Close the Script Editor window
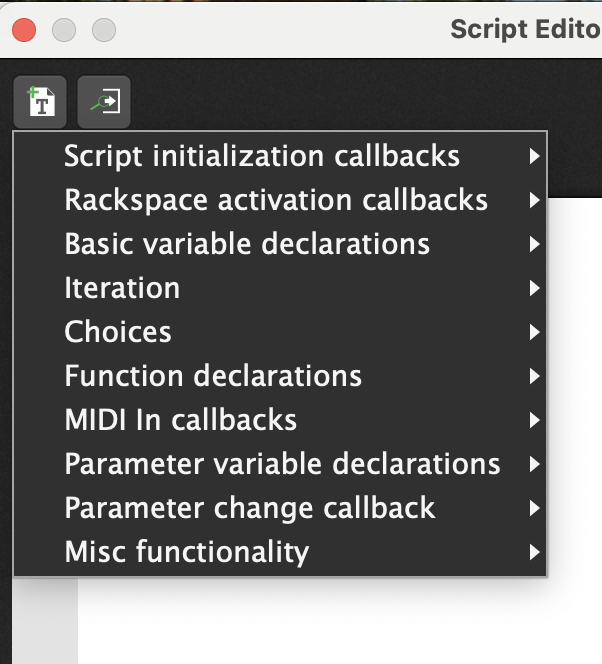 coord(24,30)
